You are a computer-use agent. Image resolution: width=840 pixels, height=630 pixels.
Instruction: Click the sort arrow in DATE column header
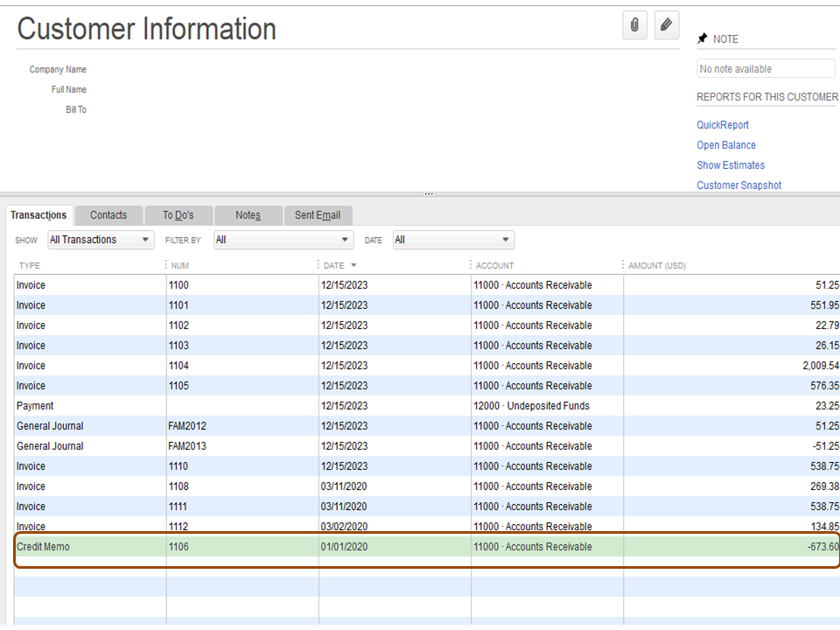coord(353,265)
